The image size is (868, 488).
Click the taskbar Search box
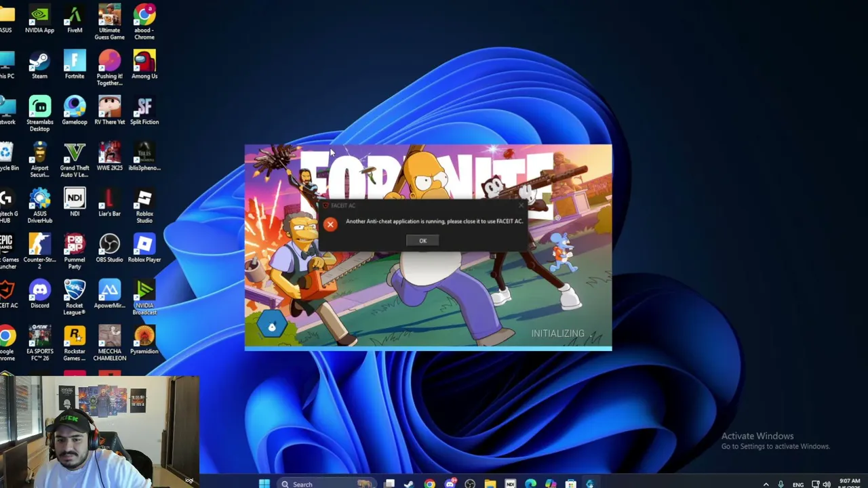pyautogui.click(x=328, y=484)
